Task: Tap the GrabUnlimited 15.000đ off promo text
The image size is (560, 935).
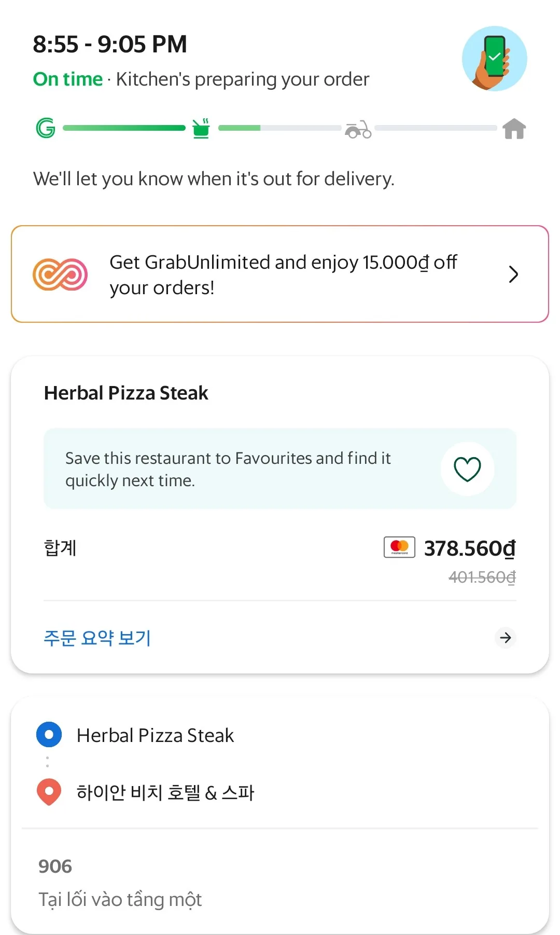Action: point(283,274)
